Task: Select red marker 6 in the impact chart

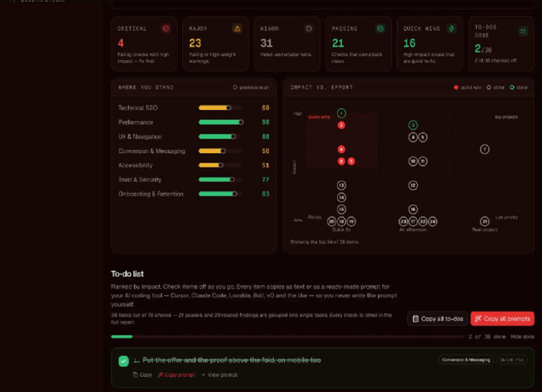Action: (x=341, y=149)
